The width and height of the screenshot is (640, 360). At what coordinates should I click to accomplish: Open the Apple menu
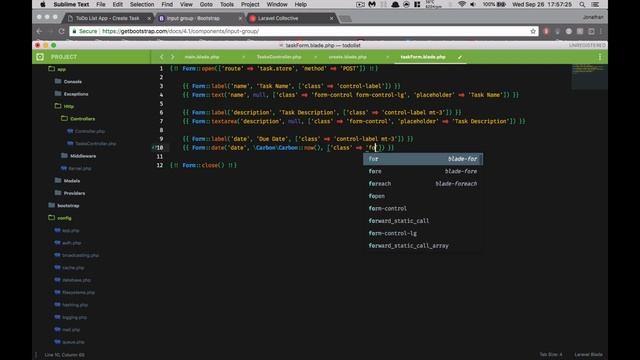(43, 4)
